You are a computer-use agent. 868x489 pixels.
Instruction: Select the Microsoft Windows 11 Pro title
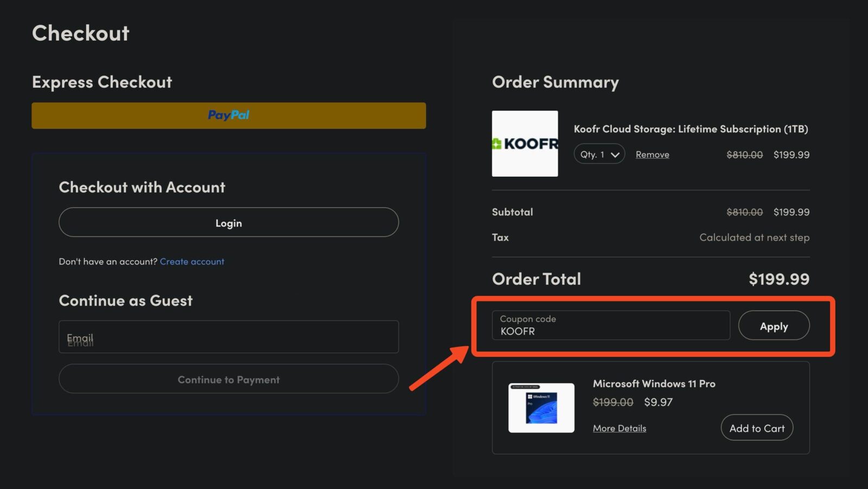click(654, 384)
